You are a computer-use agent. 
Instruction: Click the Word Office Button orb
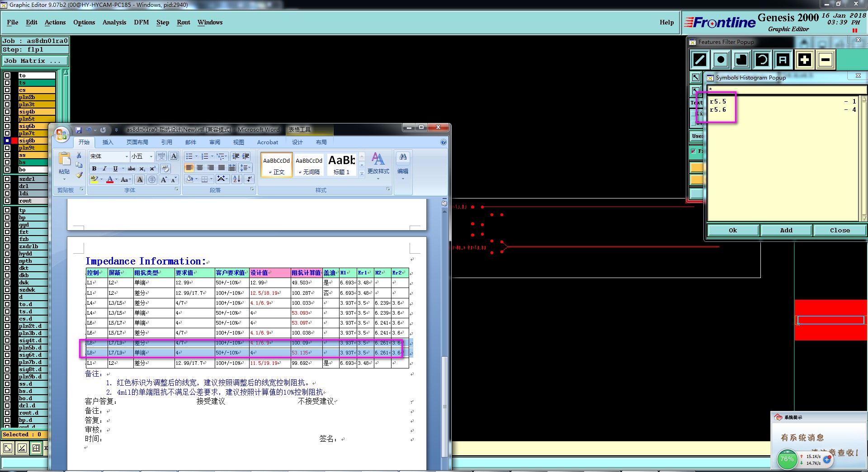click(x=61, y=134)
